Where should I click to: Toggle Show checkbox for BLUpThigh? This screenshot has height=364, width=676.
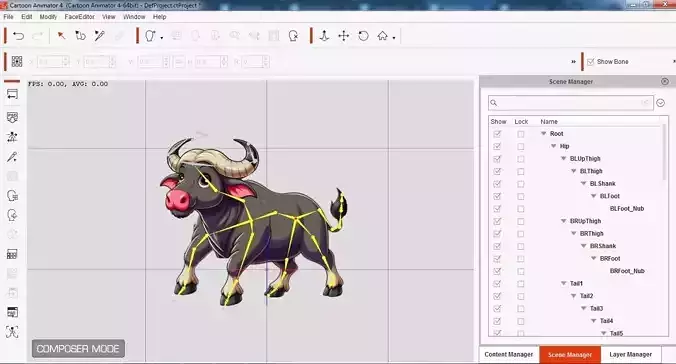[498, 159]
